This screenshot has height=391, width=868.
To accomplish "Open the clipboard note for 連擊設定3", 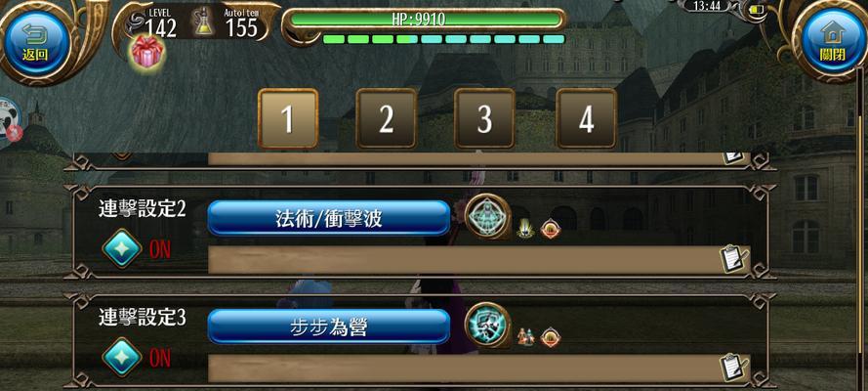I will pos(733,368).
